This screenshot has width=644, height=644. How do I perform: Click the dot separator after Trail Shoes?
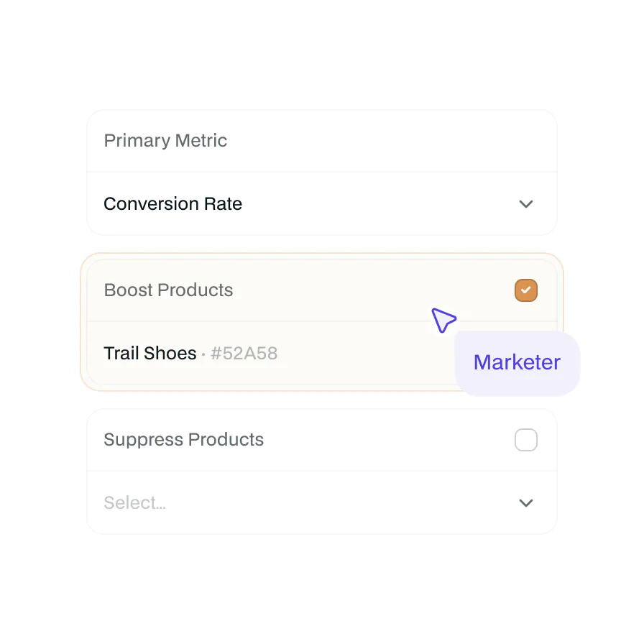(x=203, y=354)
